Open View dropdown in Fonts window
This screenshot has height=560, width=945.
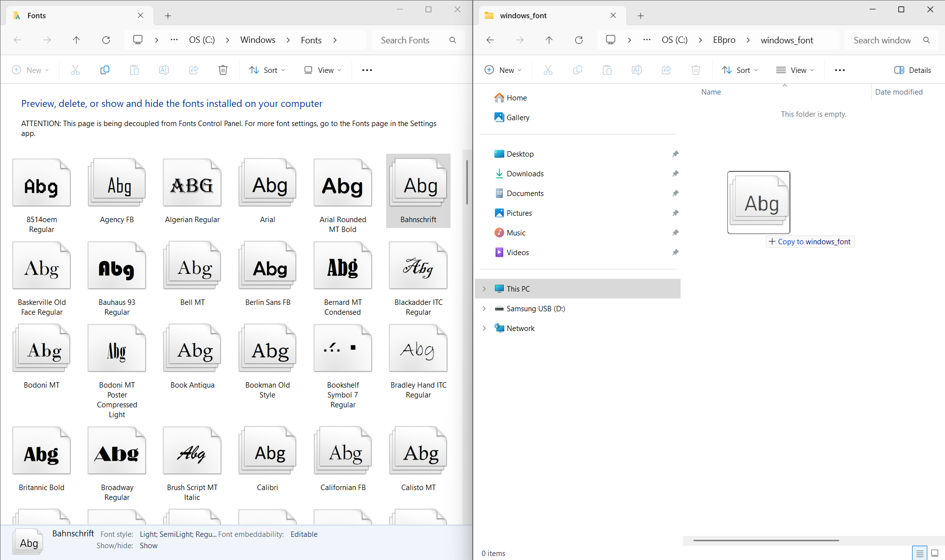[x=323, y=70]
